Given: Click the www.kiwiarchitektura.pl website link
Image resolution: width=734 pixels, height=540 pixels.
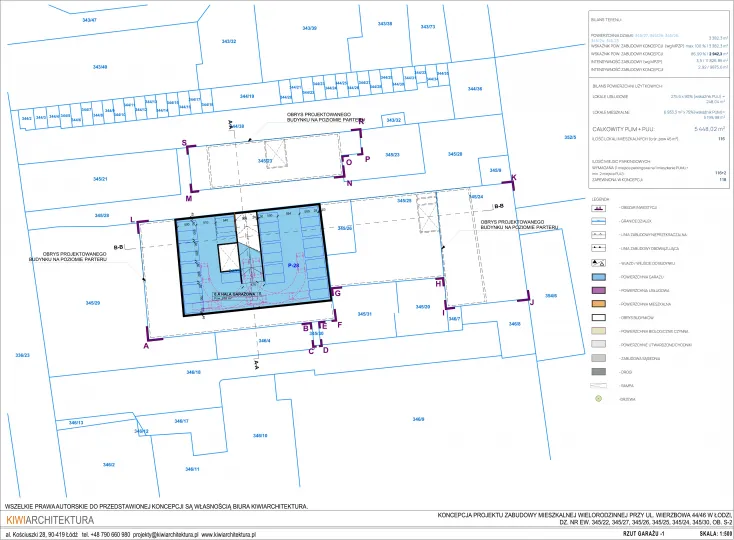Looking at the screenshot, I should [x=220, y=535].
